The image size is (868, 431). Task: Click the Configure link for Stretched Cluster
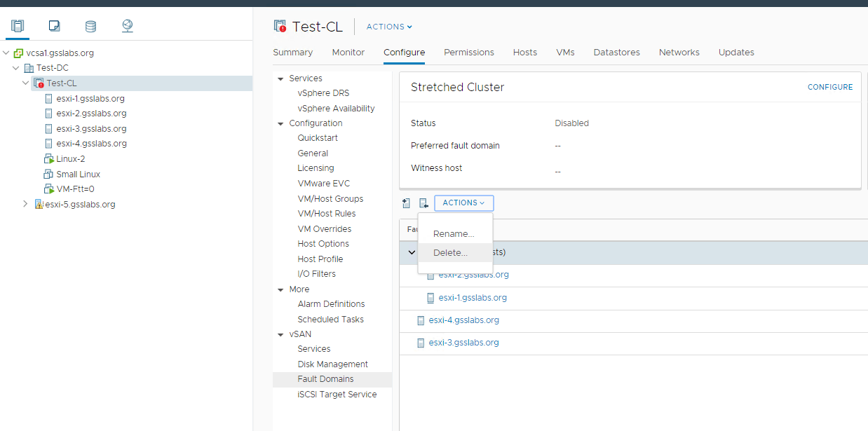pyautogui.click(x=829, y=88)
